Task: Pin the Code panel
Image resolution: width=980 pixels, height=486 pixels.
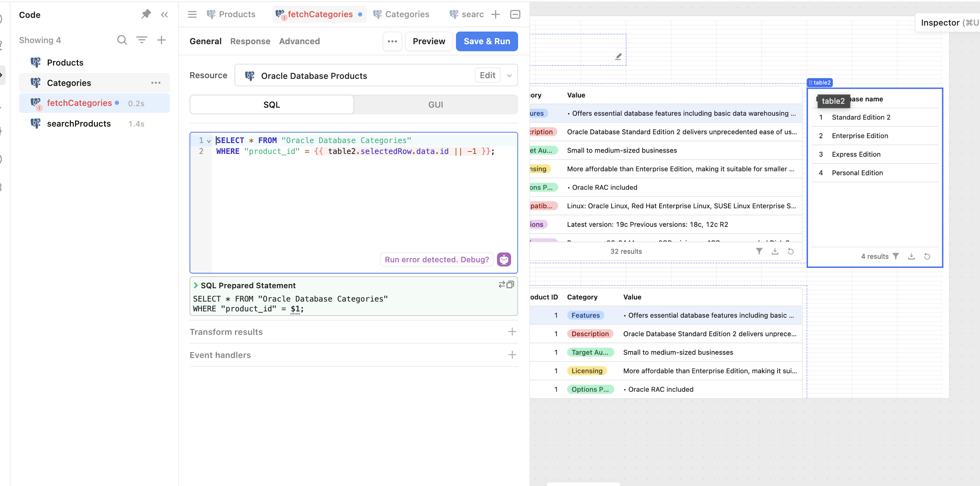Action: point(146,14)
